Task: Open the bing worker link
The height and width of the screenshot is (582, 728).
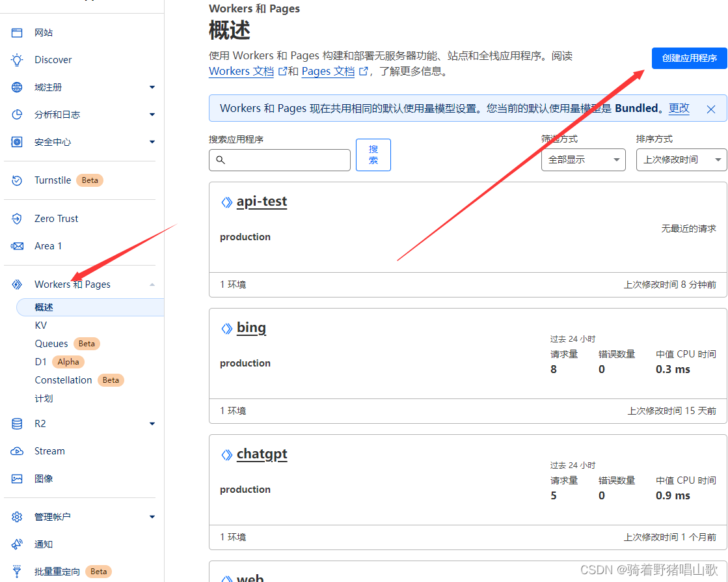Action: tap(251, 328)
